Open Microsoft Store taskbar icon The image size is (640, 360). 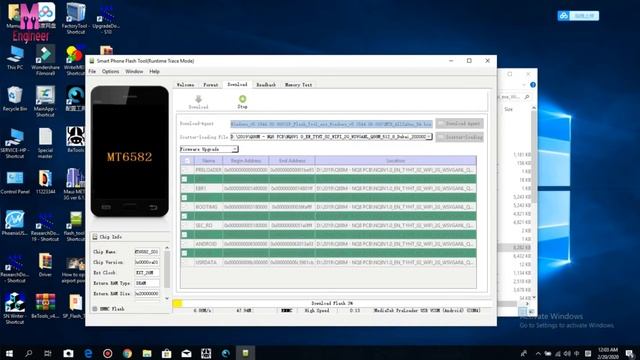click(166, 353)
